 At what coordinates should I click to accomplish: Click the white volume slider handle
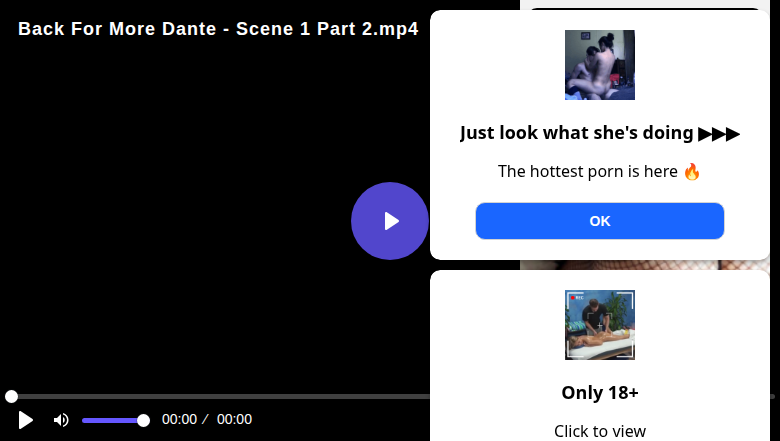(x=143, y=420)
